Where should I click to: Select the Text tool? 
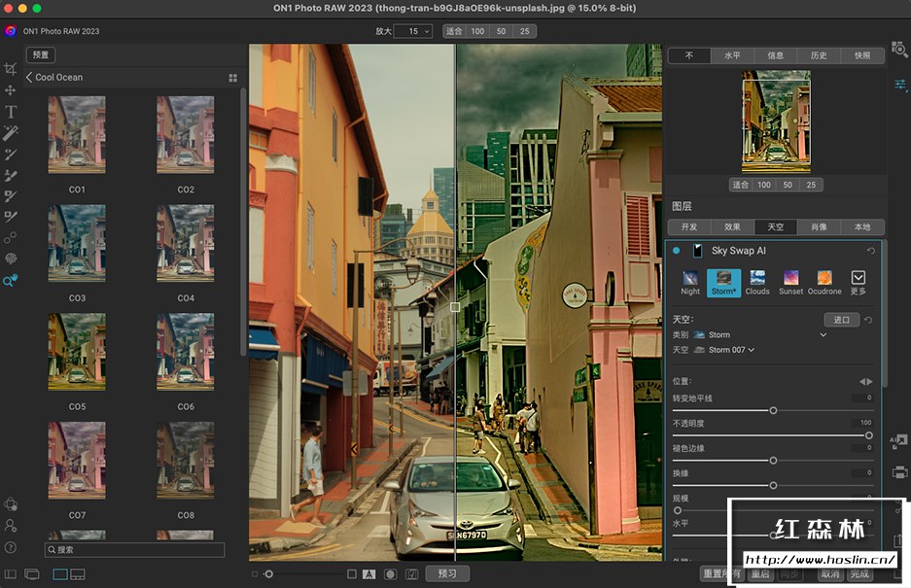[13, 111]
